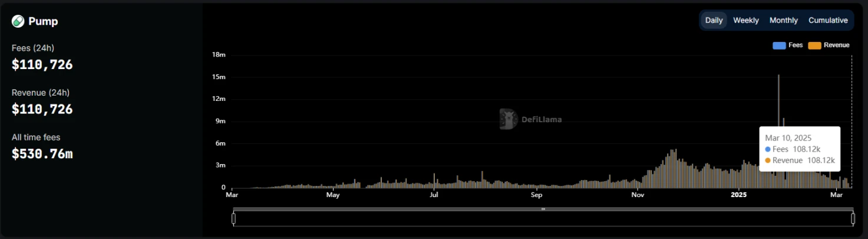Toggle the Fees series in chart legend
Screen dimensions: 868x239
787,45
